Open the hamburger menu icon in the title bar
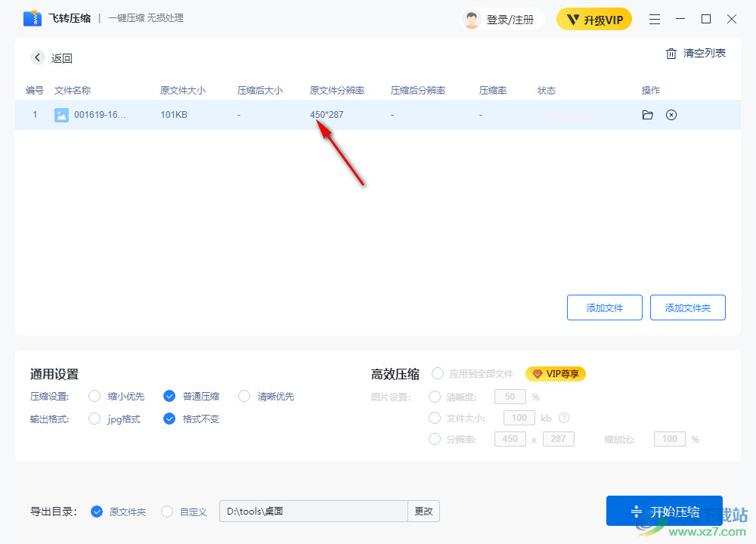Screen dimensions: 756x544 654,20
